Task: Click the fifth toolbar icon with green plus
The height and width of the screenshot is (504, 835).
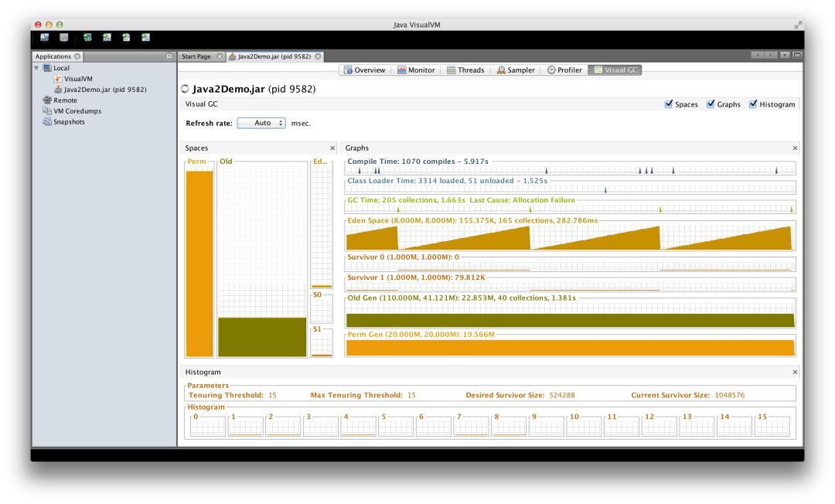Action: (126, 37)
